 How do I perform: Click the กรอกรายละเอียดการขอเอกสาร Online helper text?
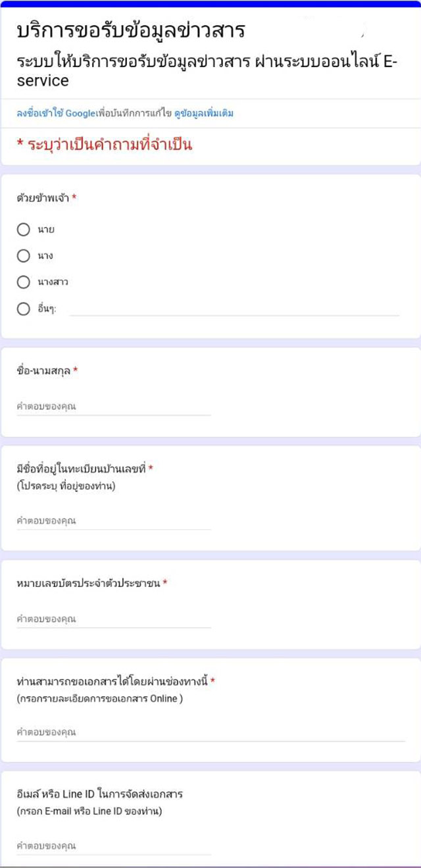(x=100, y=699)
